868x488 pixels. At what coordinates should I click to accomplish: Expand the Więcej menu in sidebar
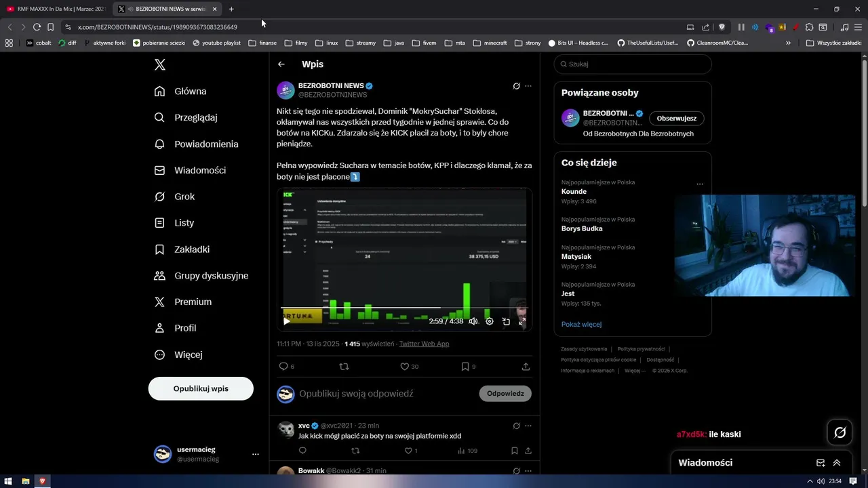coord(178,354)
